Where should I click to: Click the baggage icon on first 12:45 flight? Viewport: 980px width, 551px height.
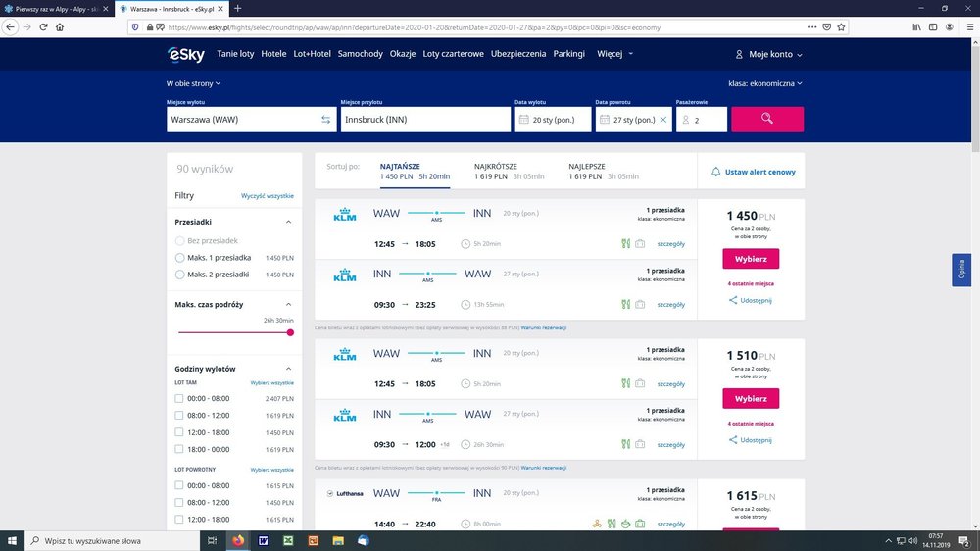click(x=640, y=244)
